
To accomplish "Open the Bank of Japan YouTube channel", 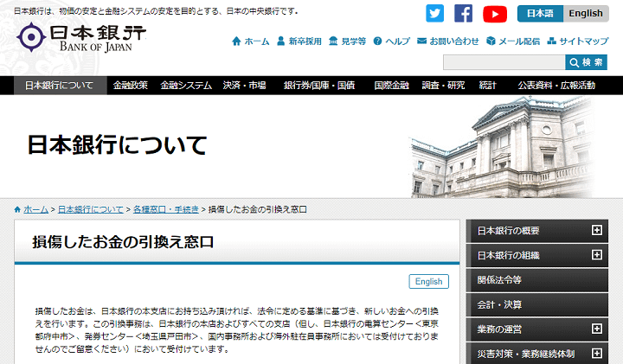I will click(x=494, y=14).
